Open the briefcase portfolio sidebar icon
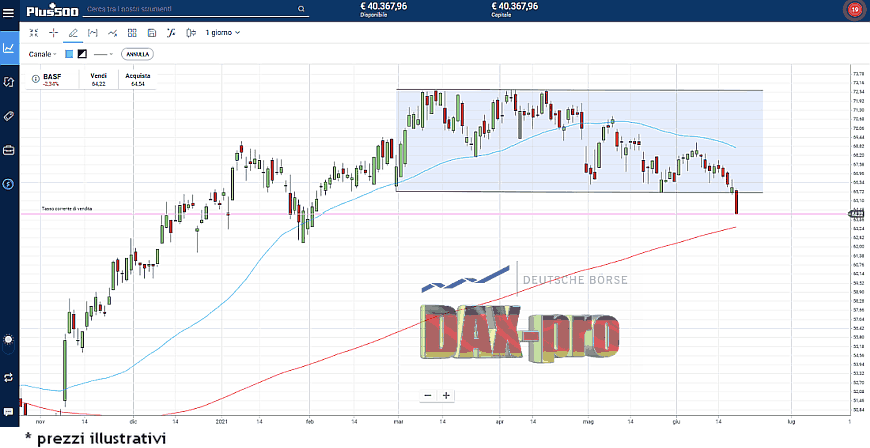Viewport: 870px width, 448px height. point(8,150)
